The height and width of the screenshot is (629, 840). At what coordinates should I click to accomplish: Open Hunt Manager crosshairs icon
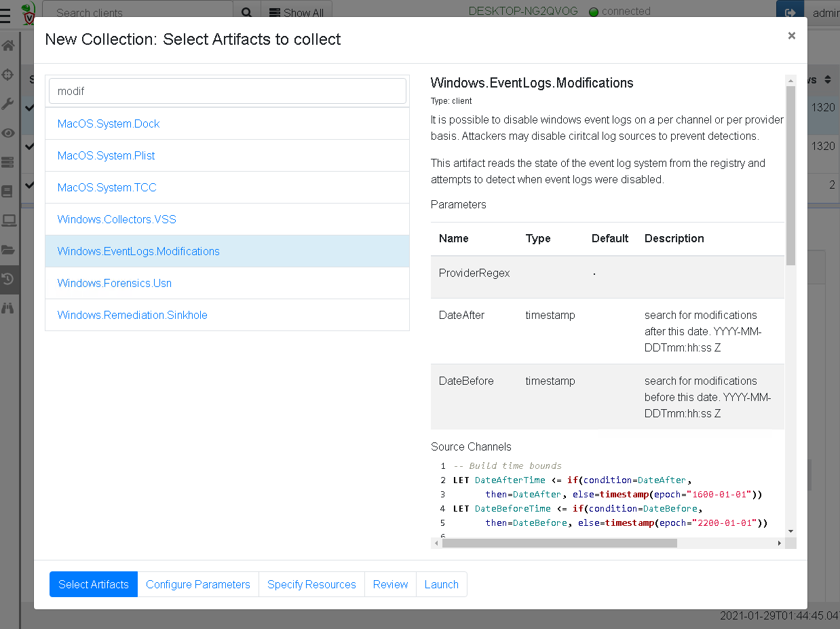point(8,75)
